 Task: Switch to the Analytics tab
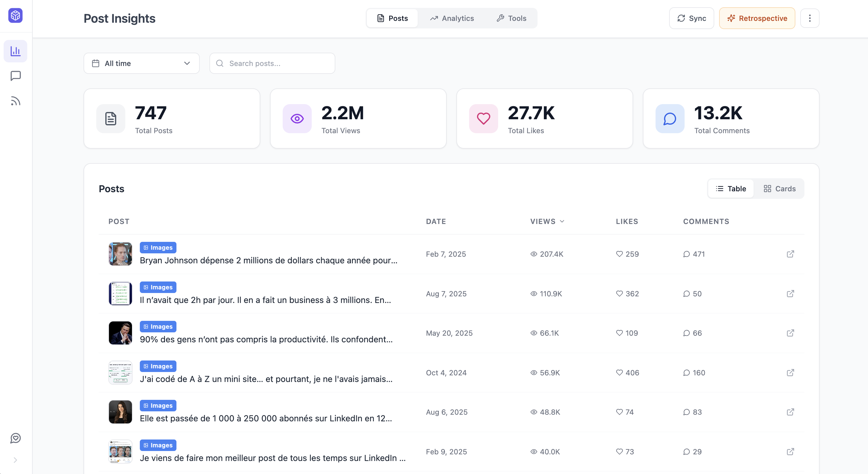coord(452,18)
